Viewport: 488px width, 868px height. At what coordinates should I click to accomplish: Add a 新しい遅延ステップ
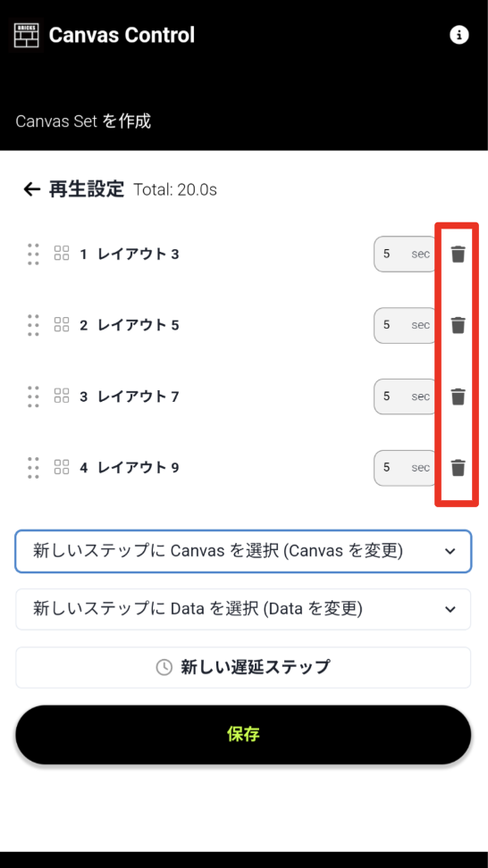point(243,667)
